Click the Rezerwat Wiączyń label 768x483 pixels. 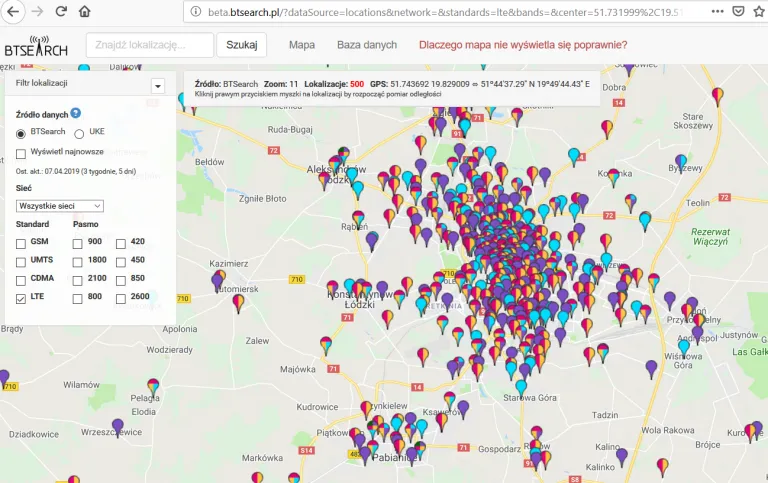pyautogui.click(x=710, y=237)
